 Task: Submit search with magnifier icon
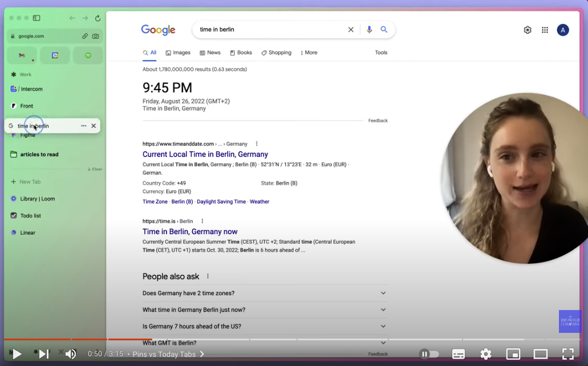(384, 29)
